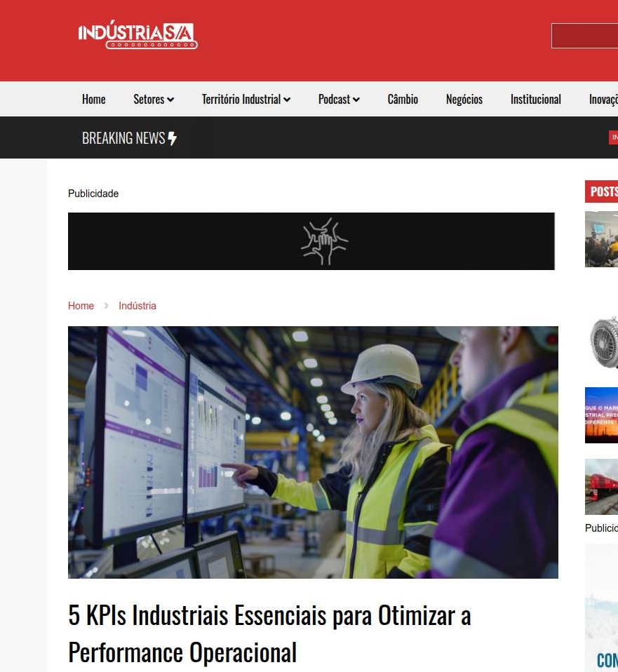Screen dimensions: 618x672
Task: Click the Indústria S/A logo
Action: click(x=137, y=34)
